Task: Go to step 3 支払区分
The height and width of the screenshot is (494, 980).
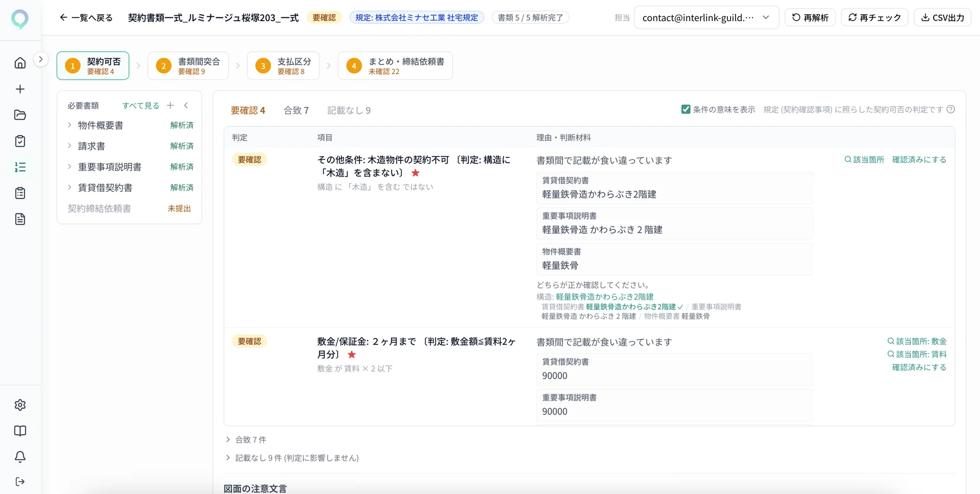Action: point(283,66)
